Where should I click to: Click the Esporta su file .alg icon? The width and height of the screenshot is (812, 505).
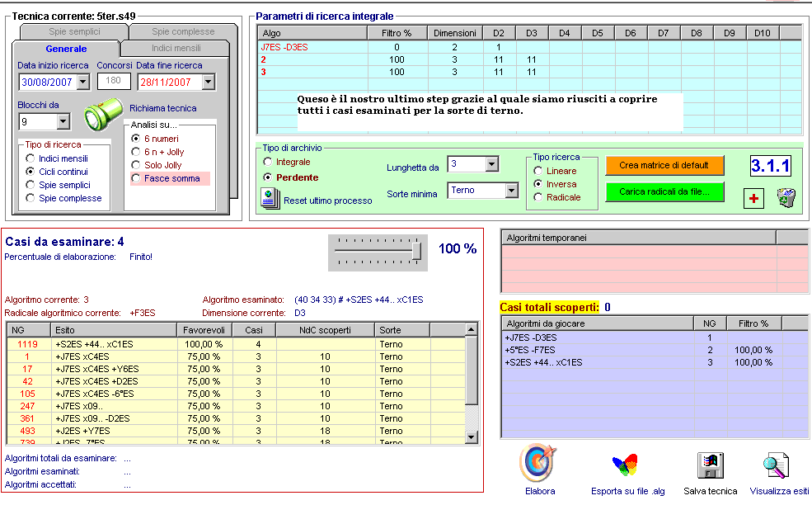625,465
